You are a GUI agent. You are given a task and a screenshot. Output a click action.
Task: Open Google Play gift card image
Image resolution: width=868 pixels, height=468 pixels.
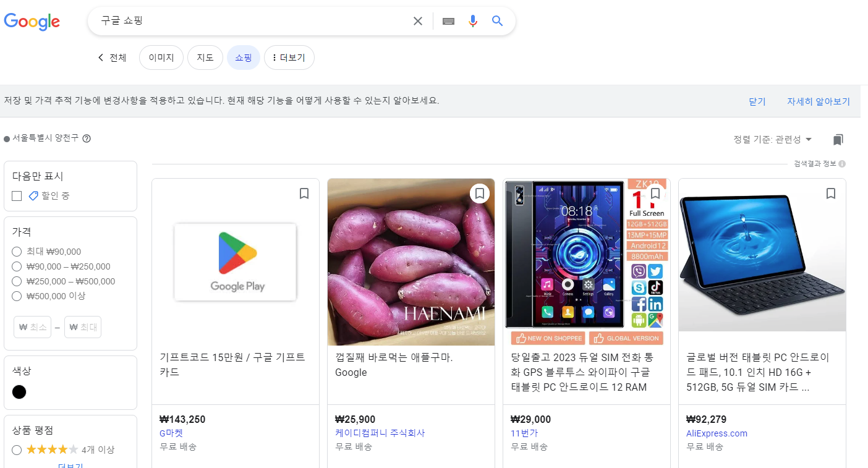(236, 262)
